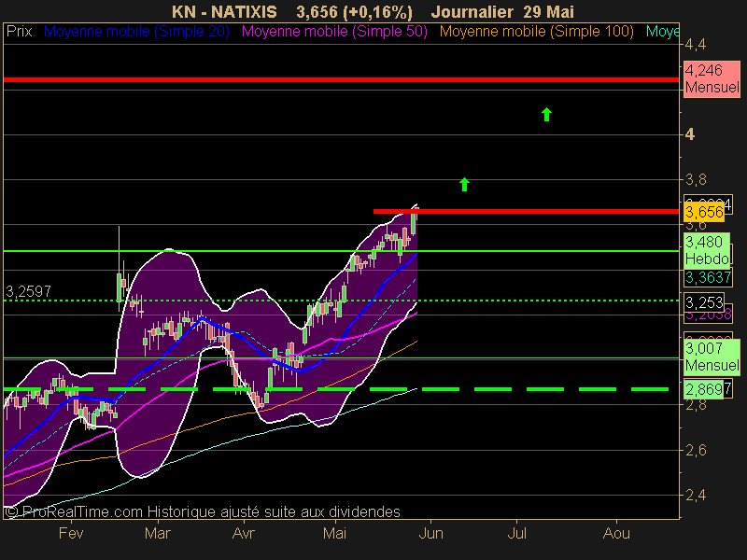Screen dimensions: 747x560
Task: Click the "4,4" price axis label
Action: [x=695, y=45]
